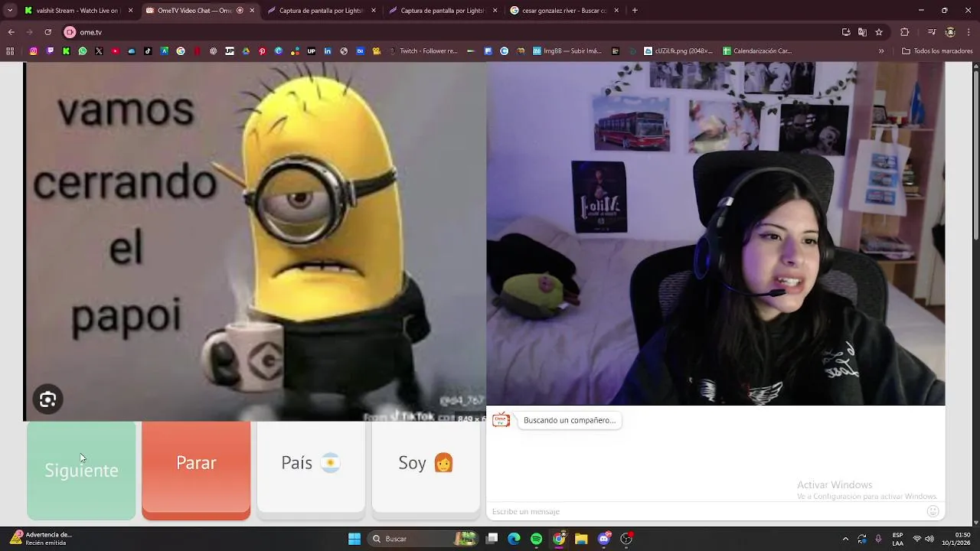Image resolution: width=980 pixels, height=551 pixels.
Task: Switch to cesar gonzalez river search tab
Action: pos(563,11)
